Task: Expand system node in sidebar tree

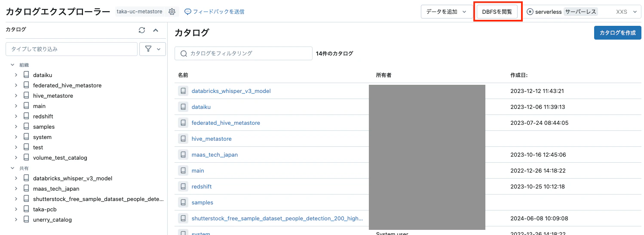Action: (x=16, y=137)
